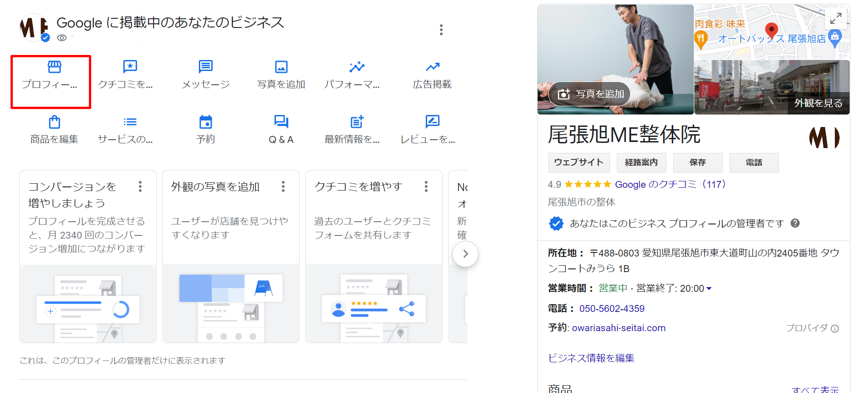Click the 尾張旭ME整体院 business title
Screen dimensions: 868x393
(624, 135)
